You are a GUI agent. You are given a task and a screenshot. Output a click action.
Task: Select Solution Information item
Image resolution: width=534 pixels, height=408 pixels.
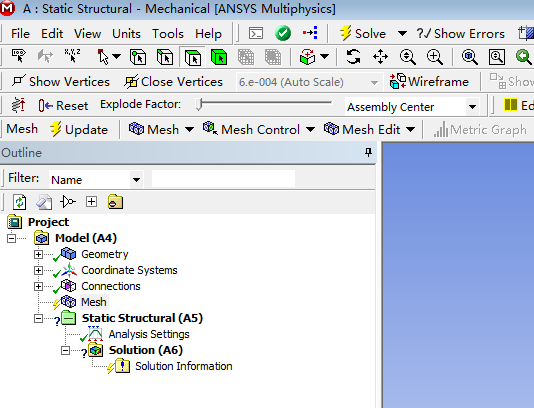click(184, 366)
